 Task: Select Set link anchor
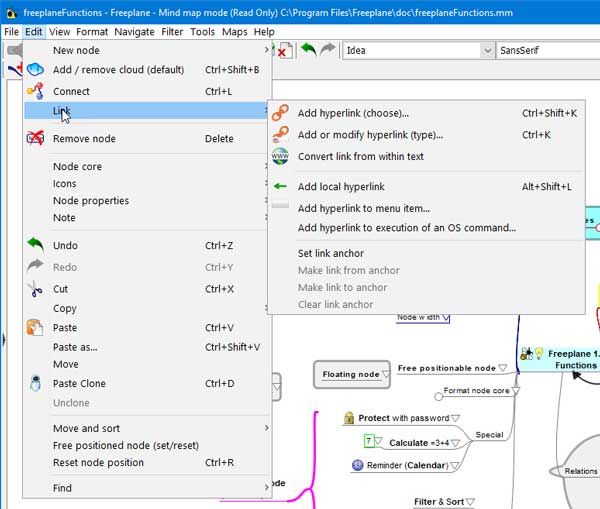coord(426,253)
